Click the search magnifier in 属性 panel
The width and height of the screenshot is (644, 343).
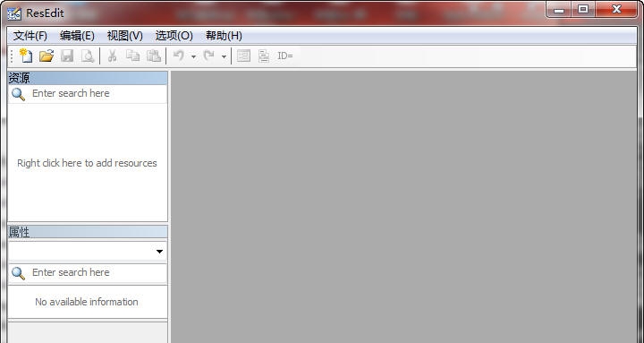tap(18, 273)
